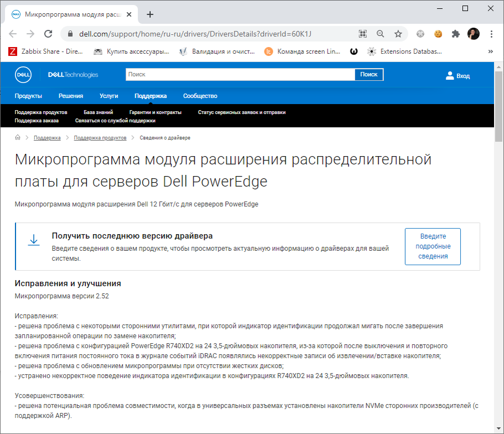The width and height of the screenshot is (504, 434).
Task: Click the Сведения о драйвере breadcrumb text
Action: click(165, 138)
